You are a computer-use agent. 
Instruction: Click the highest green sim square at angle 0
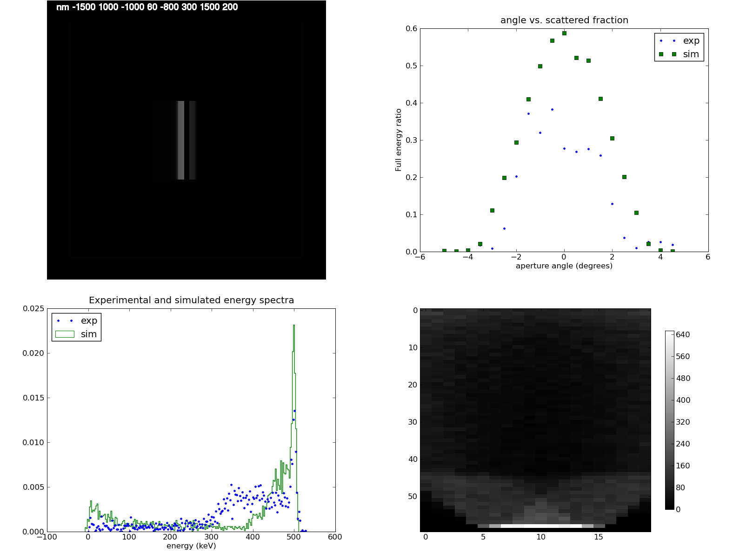click(x=564, y=33)
